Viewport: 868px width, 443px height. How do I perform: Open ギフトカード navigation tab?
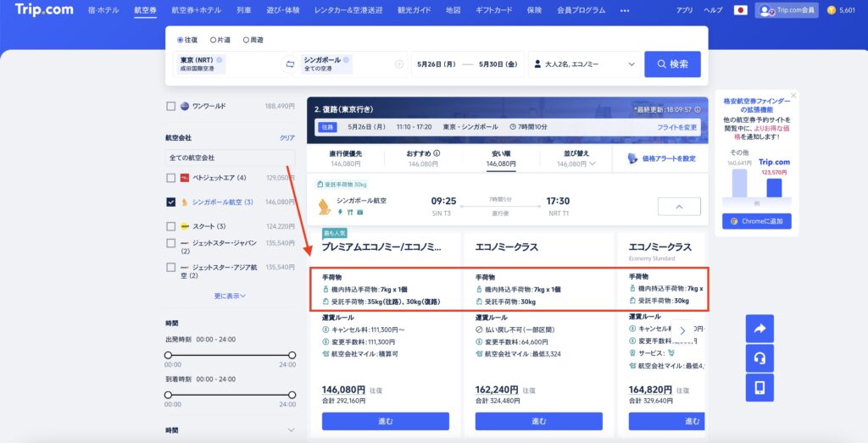[494, 10]
